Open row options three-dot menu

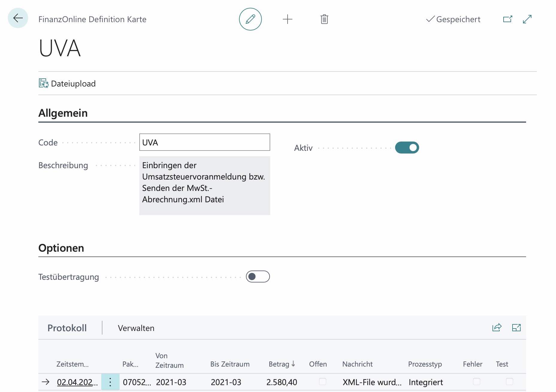110,382
